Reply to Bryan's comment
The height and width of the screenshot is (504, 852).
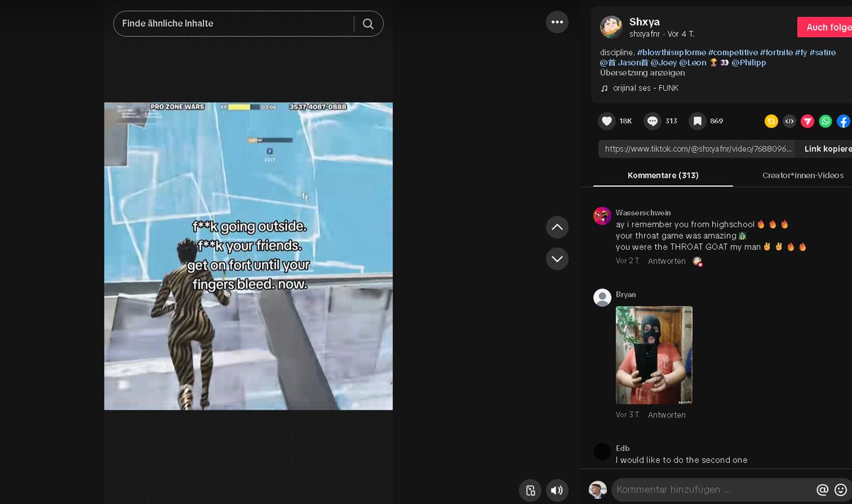click(x=667, y=415)
